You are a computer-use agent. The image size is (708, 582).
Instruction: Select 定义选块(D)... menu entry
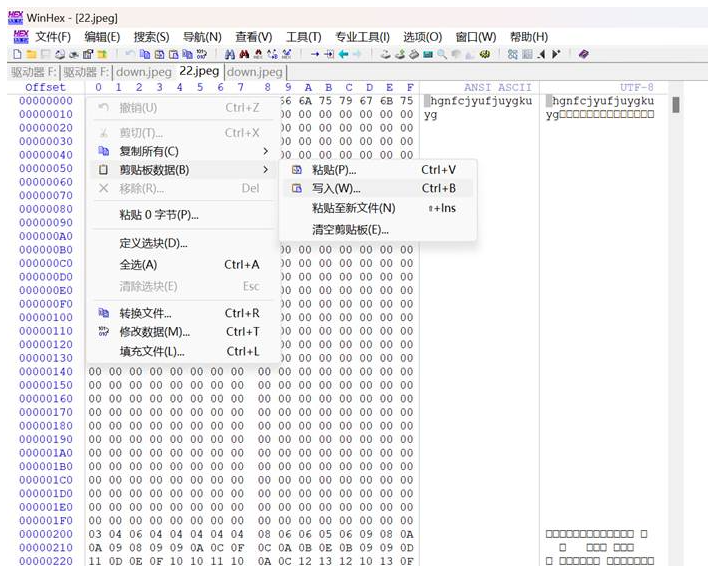pos(183,243)
